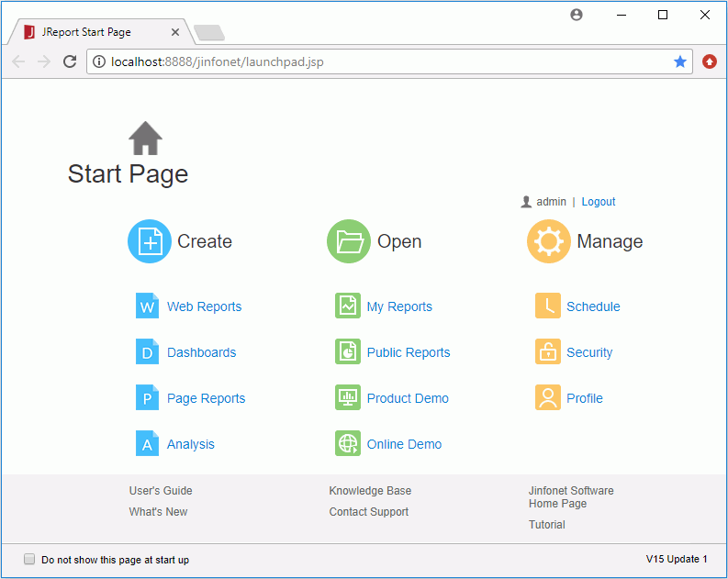Click the browser forward arrow
The image size is (728, 579).
(44, 61)
